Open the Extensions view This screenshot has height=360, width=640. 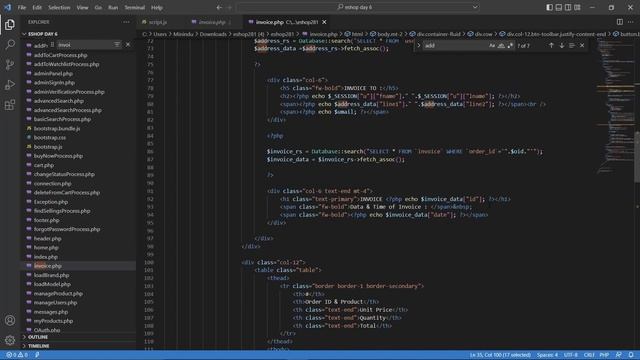click(10, 104)
